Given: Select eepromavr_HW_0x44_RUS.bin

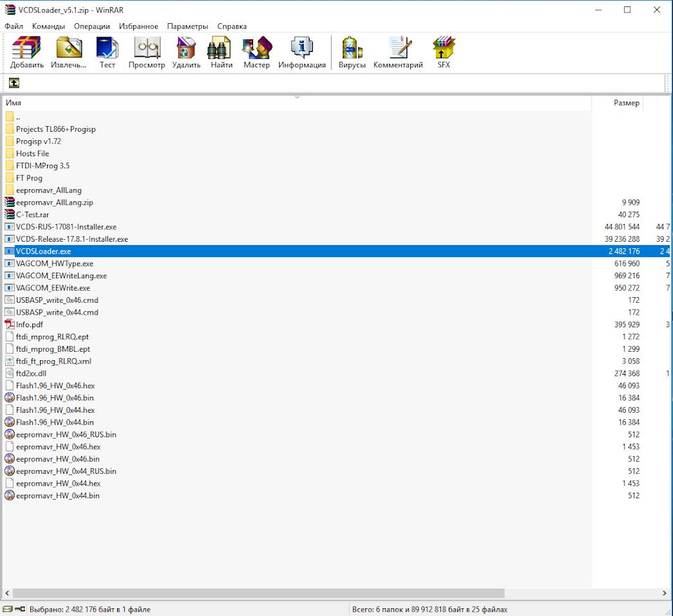Looking at the screenshot, I should coord(66,471).
